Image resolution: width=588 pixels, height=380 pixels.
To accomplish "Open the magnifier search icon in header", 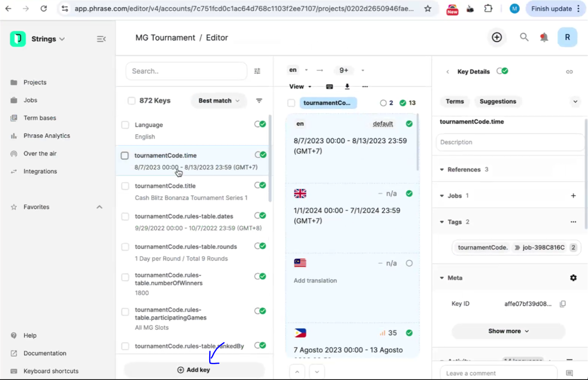I will [x=524, y=38].
